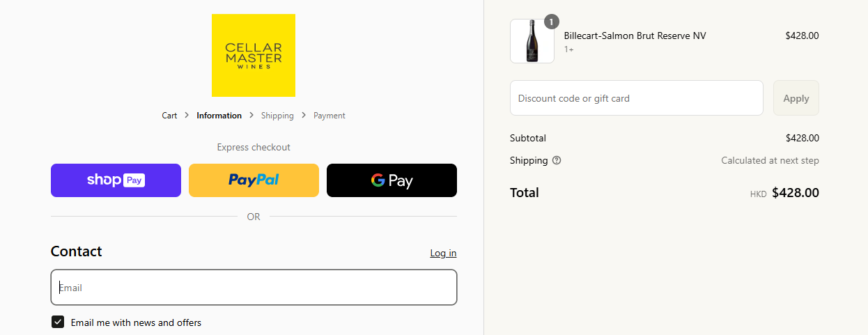Click the Billecart-Salmon Brut Reserve NV product name

635,36
